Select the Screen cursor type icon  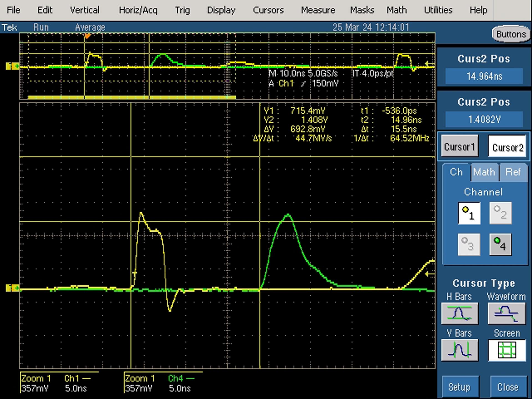pyautogui.click(x=507, y=350)
